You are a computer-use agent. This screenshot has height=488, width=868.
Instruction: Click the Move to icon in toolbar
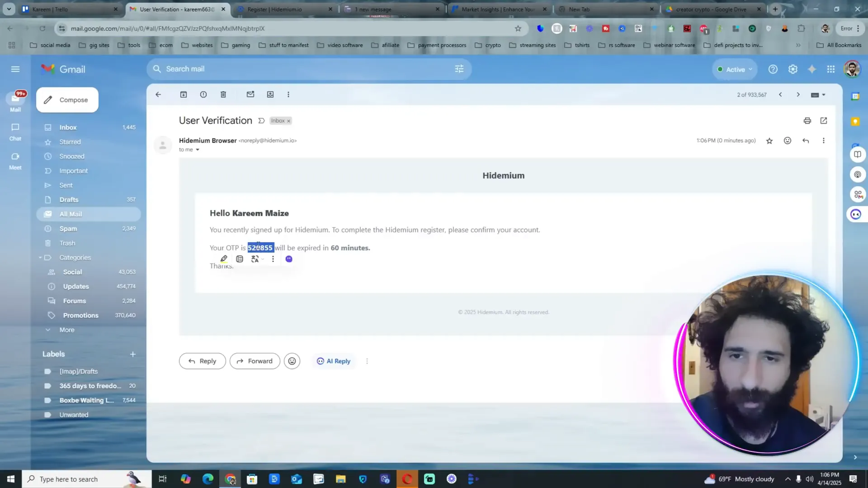270,94
